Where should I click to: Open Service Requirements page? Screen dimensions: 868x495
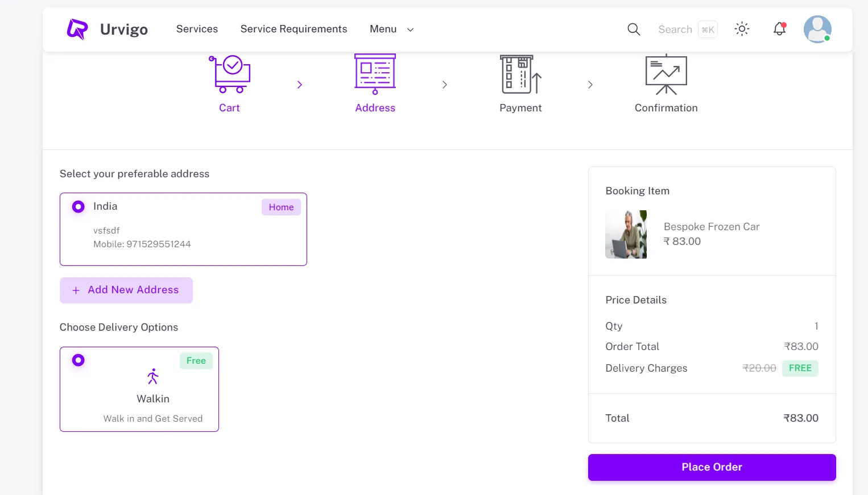[x=294, y=29]
